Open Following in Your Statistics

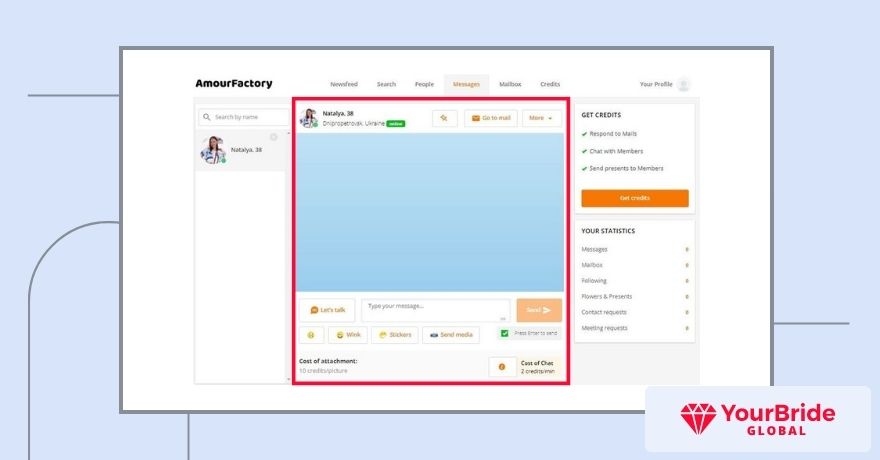(594, 280)
